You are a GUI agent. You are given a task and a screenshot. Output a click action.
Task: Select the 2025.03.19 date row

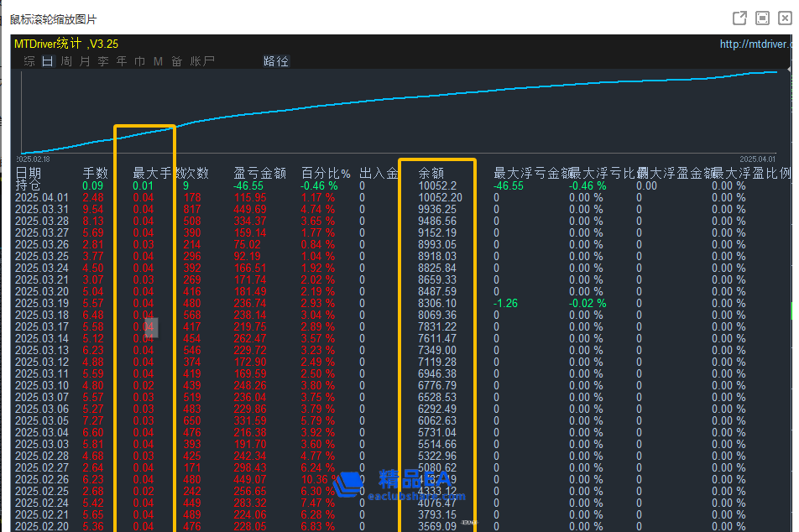pos(42,304)
